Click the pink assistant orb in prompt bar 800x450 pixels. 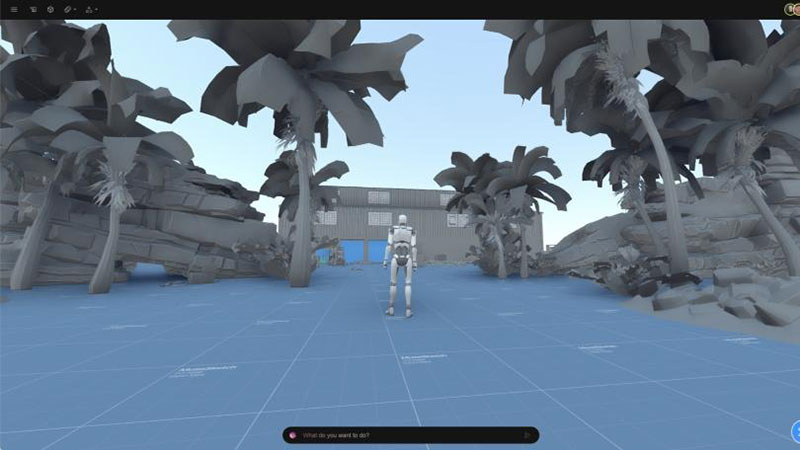[292, 435]
